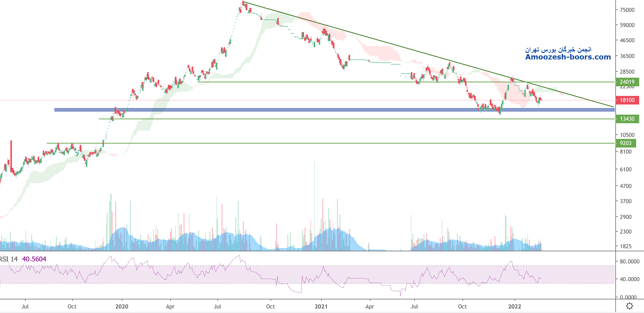Click the RSI value 40.5604
The image size is (644, 313).
click(34, 259)
